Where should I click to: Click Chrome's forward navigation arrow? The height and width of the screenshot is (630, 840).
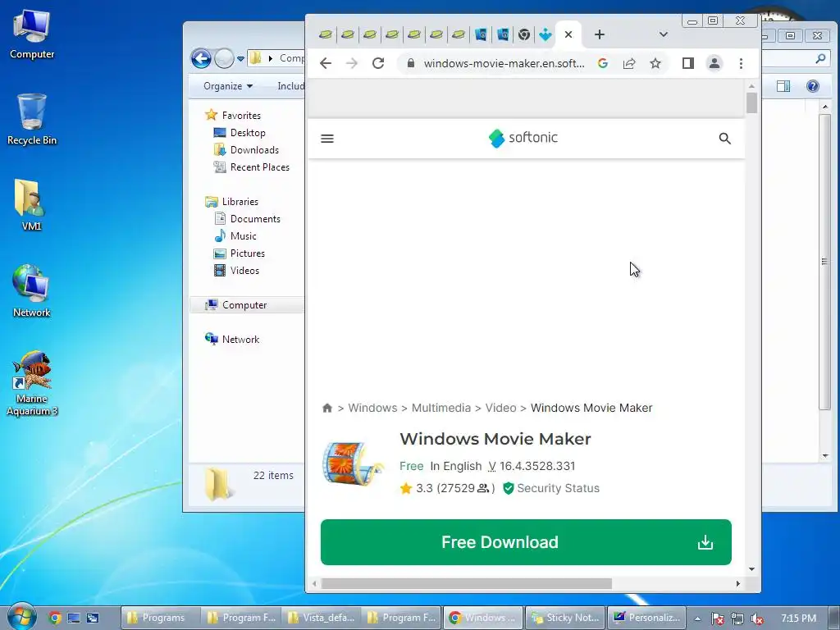pyautogui.click(x=352, y=63)
